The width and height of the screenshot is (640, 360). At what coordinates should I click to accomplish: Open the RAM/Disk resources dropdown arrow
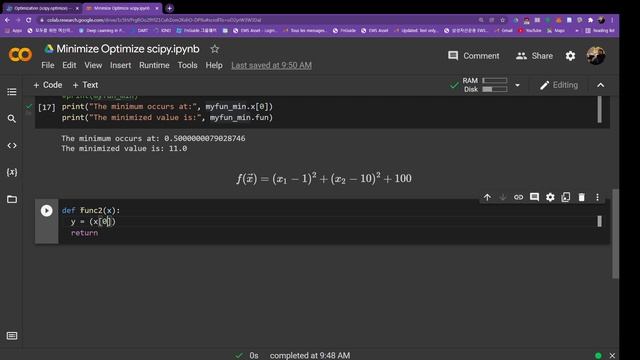[x=517, y=85]
